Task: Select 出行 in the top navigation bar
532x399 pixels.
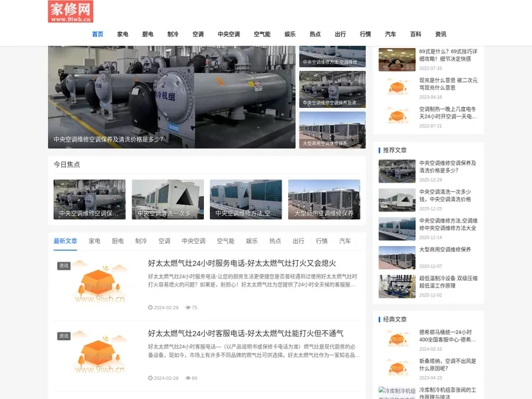Action: click(x=341, y=34)
